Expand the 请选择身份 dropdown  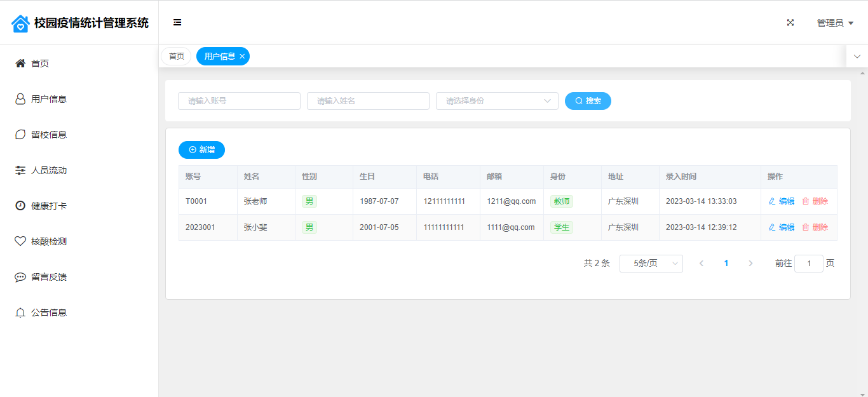[497, 101]
